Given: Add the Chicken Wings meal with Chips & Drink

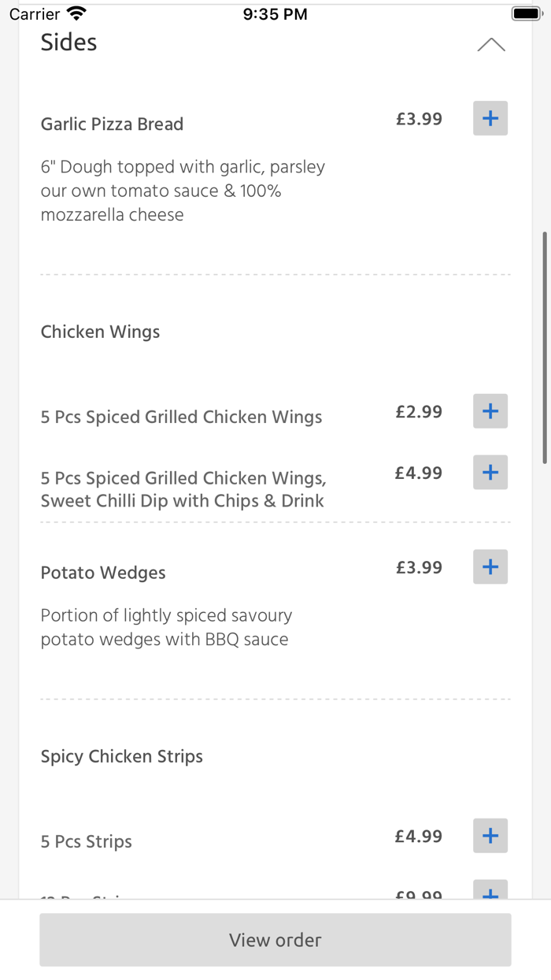Looking at the screenshot, I should 490,472.
